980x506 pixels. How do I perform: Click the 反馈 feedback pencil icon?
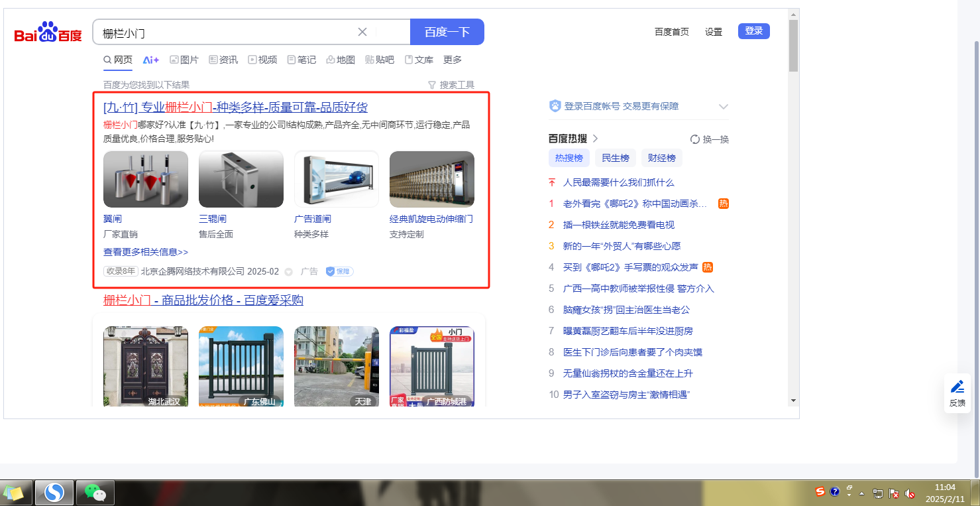pos(957,387)
